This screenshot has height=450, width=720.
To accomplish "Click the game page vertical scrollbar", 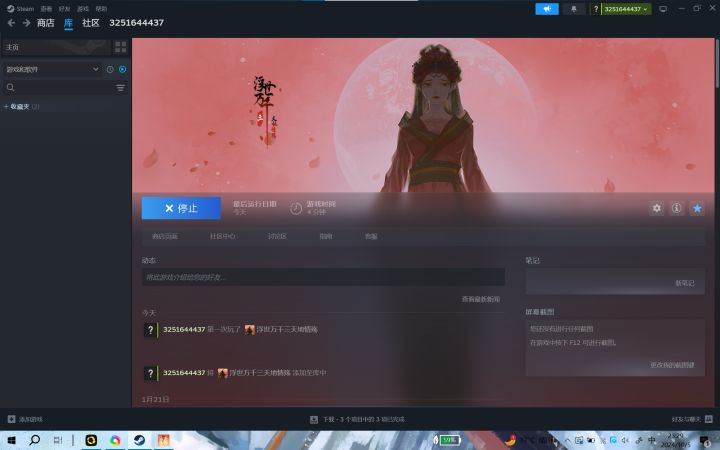I will tap(717, 63).
